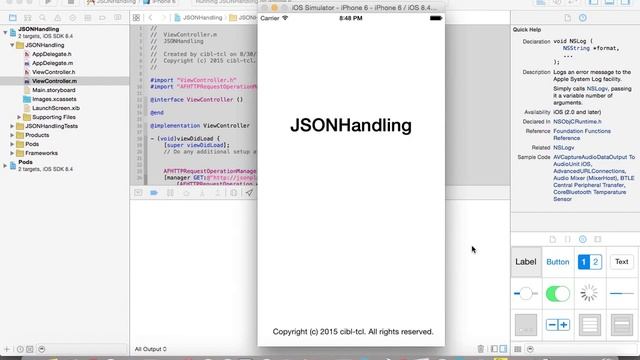Expand the Frameworks group
This screenshot has width=640, height=360.
click(x=12, y=153)
